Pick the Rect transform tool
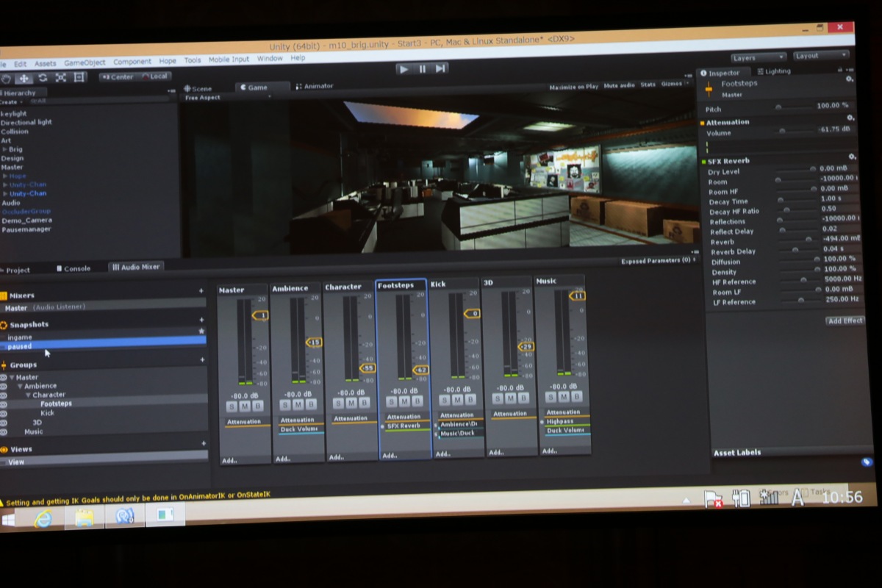 (79, 78)
